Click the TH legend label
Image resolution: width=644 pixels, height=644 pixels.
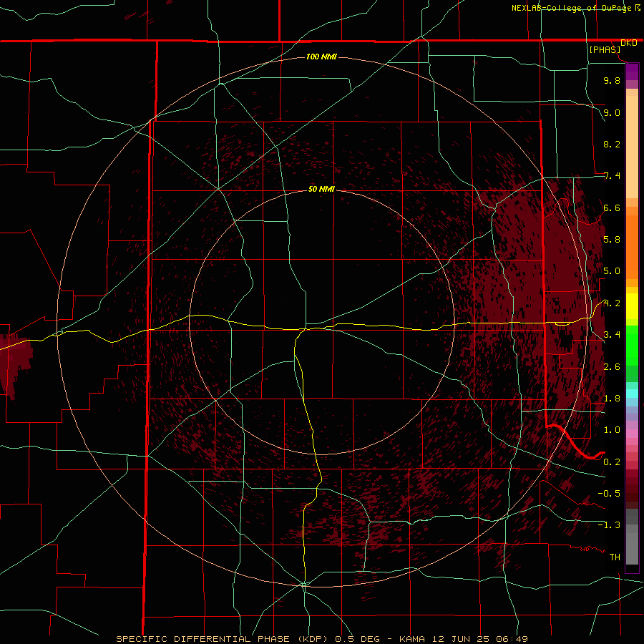[x=615, y=557]
